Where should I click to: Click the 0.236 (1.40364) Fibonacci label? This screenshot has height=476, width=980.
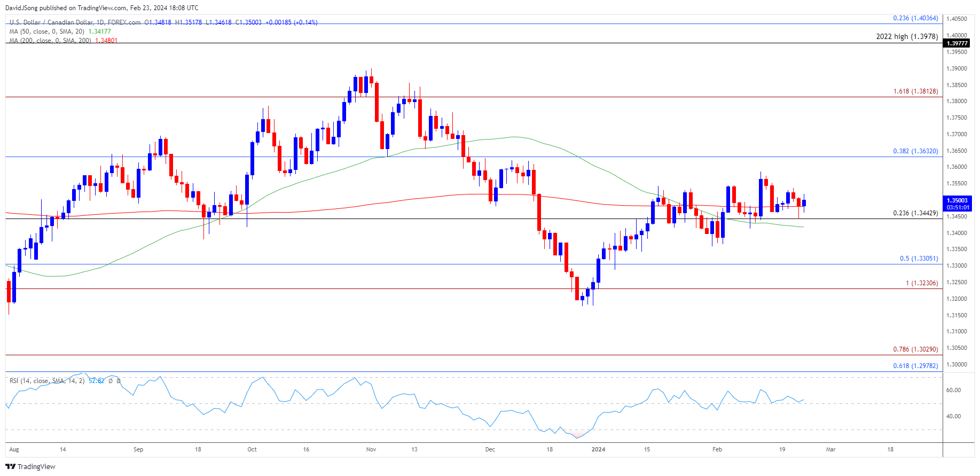click(x=915, y=18)
